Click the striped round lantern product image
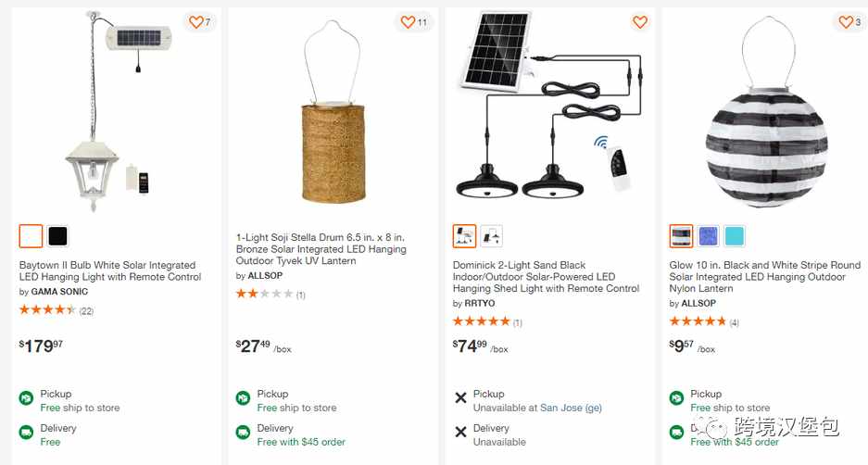This screenshot has width=868, height=465. (x=766, y=112)
